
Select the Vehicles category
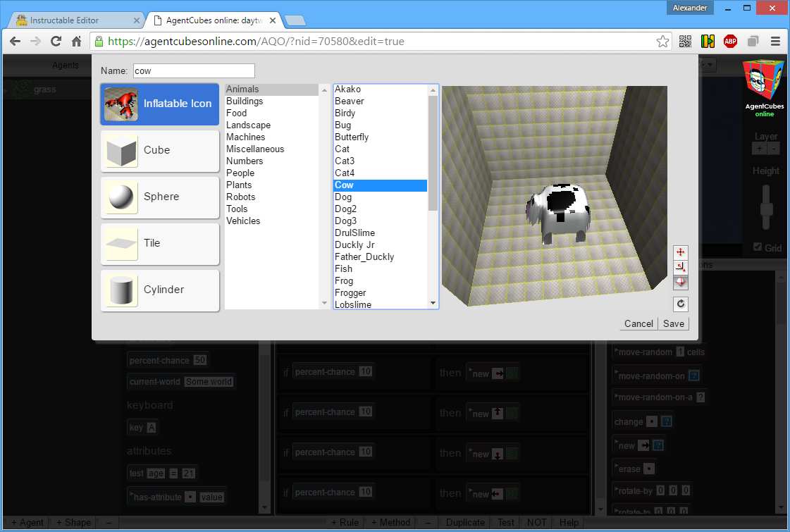click(x=243, y=221)
